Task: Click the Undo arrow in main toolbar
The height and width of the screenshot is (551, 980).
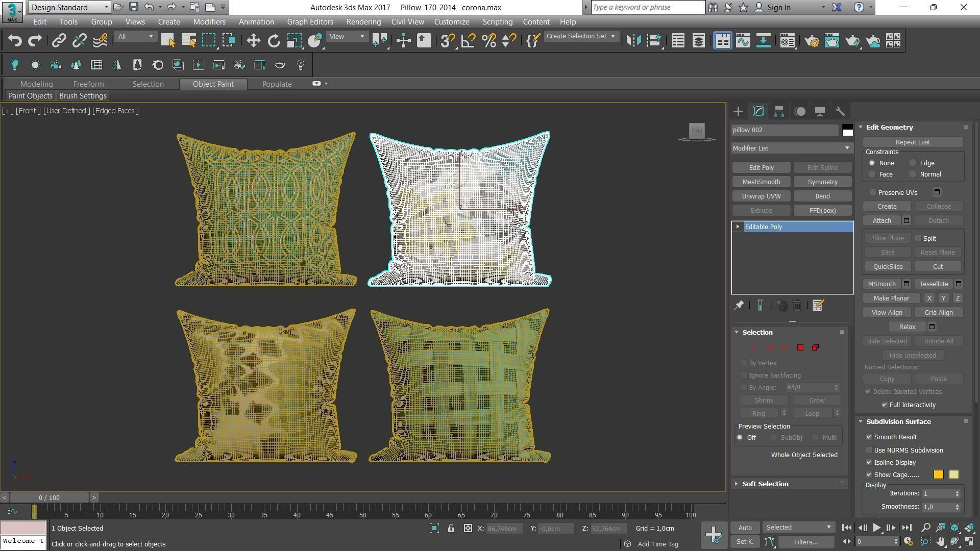Action: (15, 41)
